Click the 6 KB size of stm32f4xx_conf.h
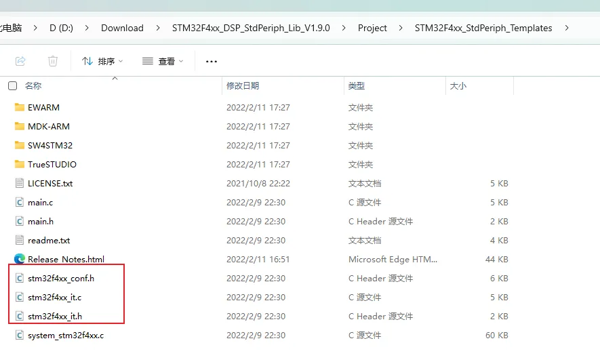The image size is (600, 364). click(499, 279)
